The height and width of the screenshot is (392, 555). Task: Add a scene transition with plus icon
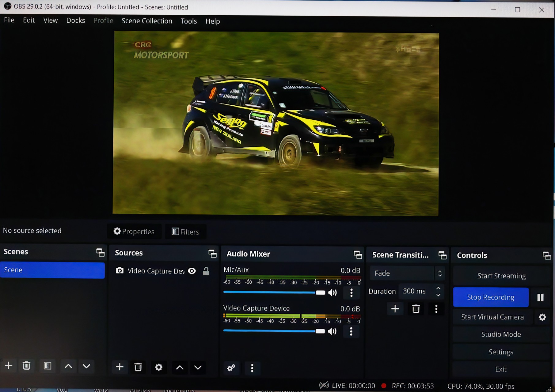395,309
